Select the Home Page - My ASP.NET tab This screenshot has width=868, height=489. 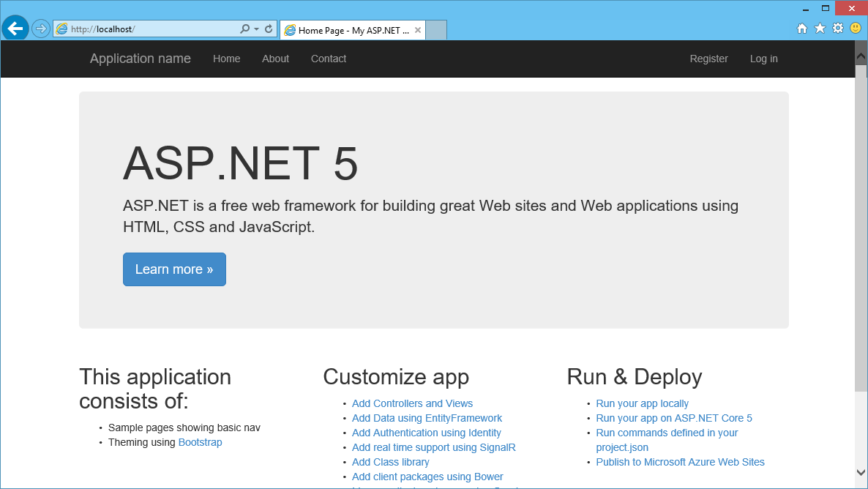point(353,31)
